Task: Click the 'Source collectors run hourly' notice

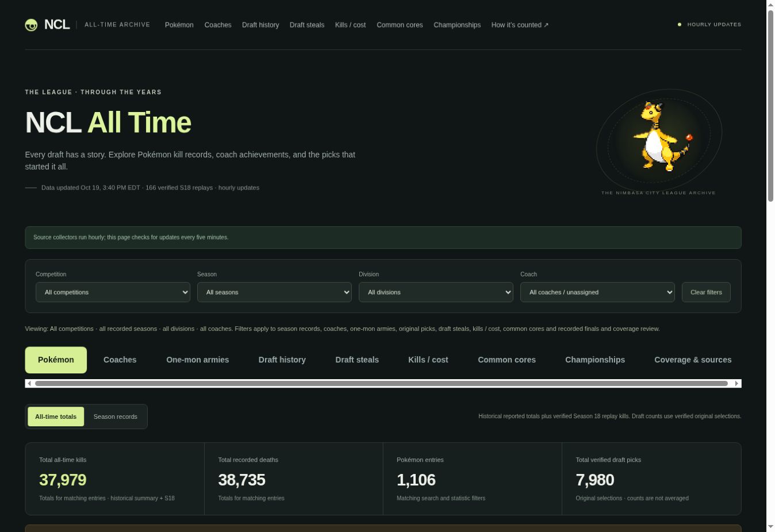Action: [x=383, y=237]
